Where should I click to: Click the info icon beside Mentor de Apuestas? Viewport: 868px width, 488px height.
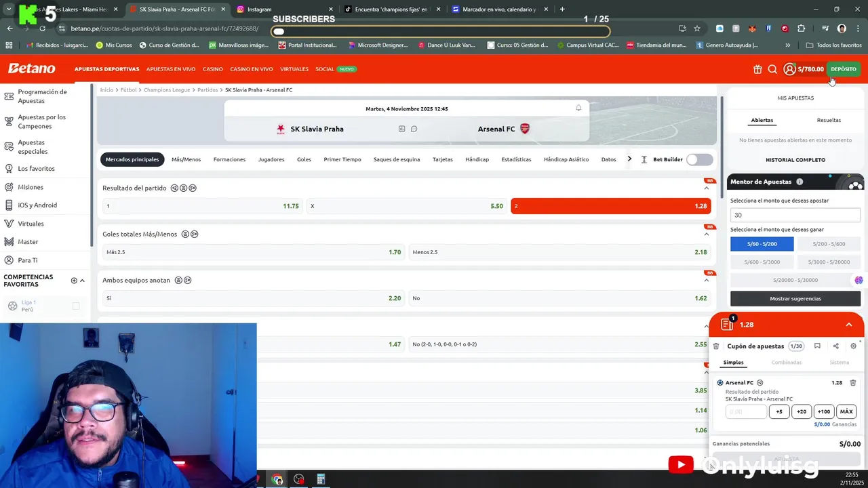click(800, 182)
